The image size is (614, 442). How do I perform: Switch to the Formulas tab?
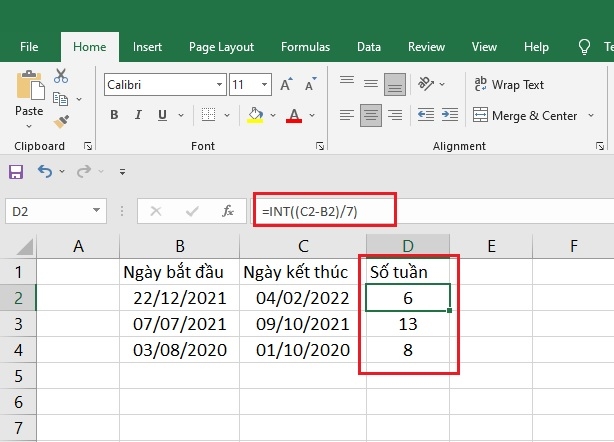[x=305, y=47]
